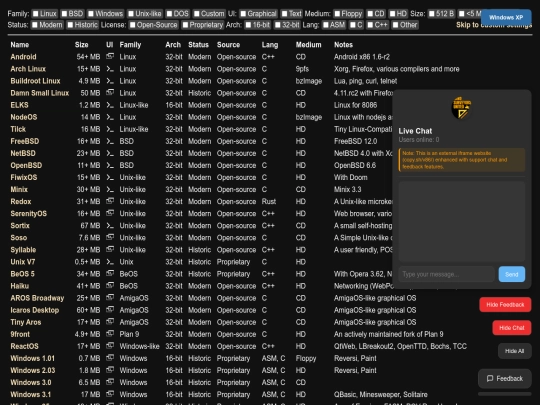This screenshot has height=405, width=540.
Task: Click graphical icon in SerenityOS row
Action: [110, 213]
